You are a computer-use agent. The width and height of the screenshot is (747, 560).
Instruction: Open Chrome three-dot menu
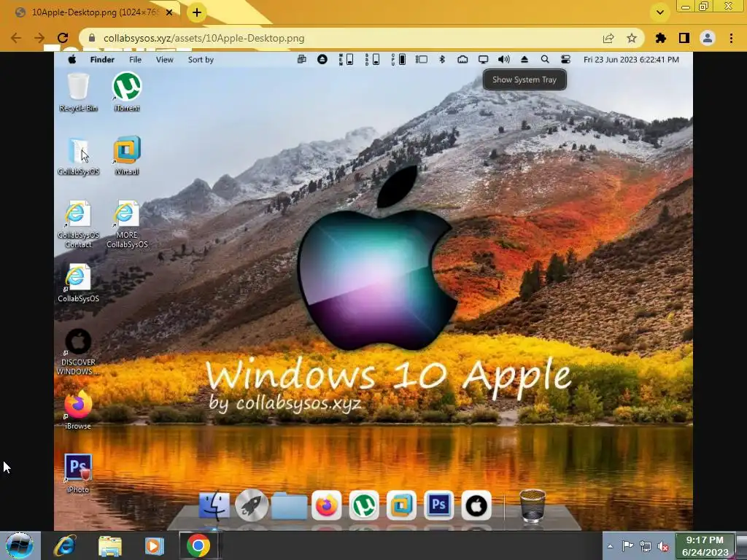(731, 38)
